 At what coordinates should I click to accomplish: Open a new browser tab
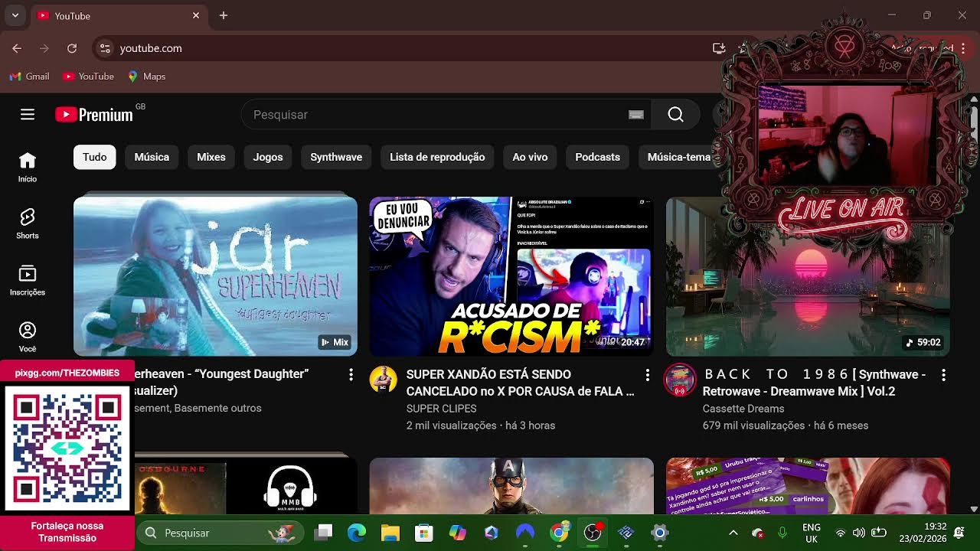point(224,15)
